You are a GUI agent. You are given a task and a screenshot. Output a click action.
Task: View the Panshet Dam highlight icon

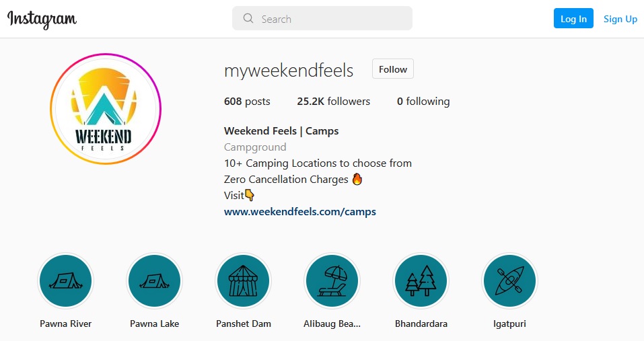tap(243, 281)
